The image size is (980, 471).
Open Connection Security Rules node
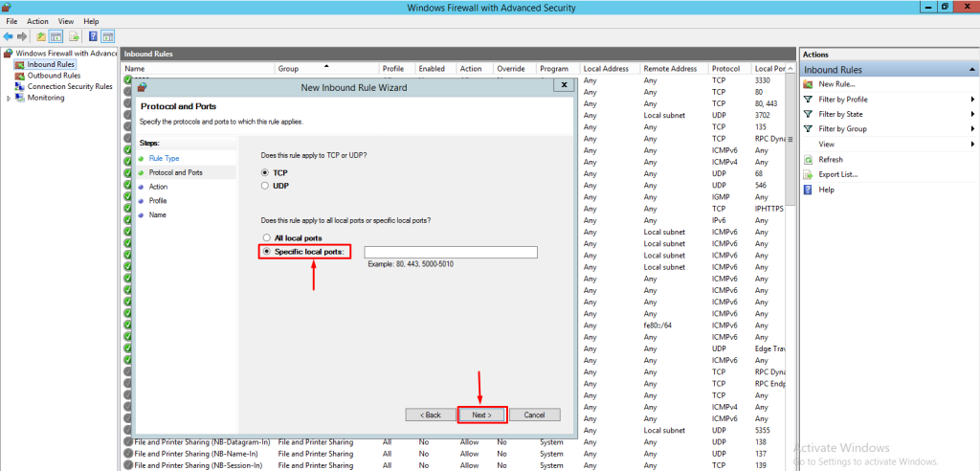coord(69,86)
